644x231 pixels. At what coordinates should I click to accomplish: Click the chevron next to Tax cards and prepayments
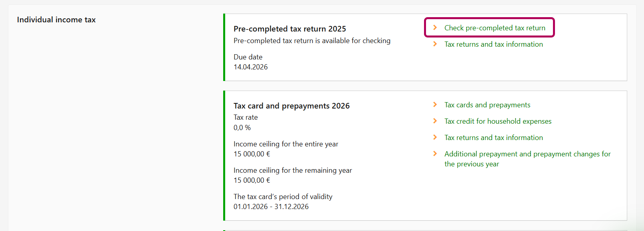click(x=435, y=105)
